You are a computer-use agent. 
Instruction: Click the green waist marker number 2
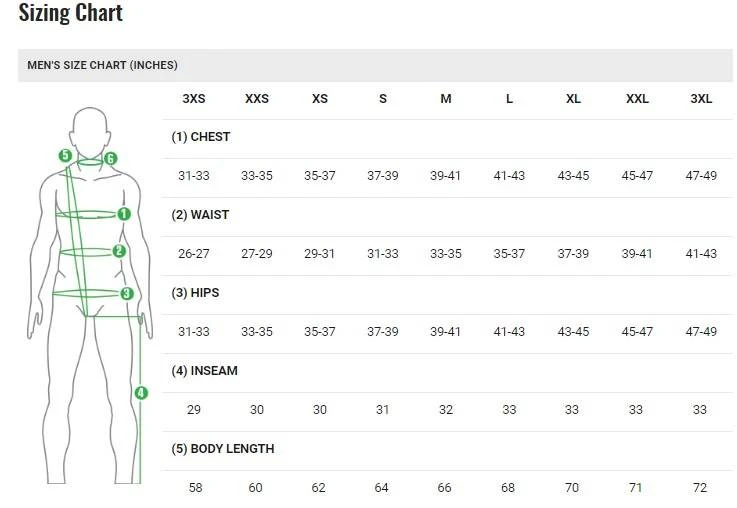[x=119, y=252]
